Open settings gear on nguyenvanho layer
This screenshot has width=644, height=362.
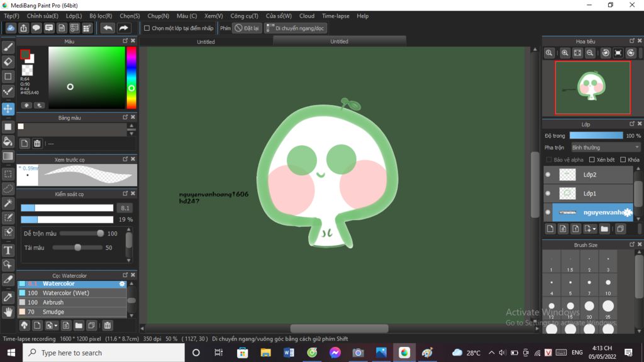[628, 212]
